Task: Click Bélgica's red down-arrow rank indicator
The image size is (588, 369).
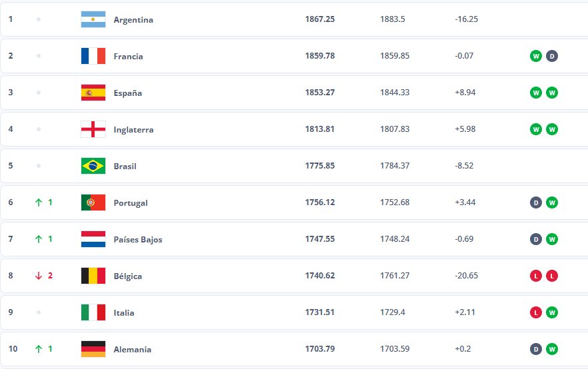Action: click(39, 276)
